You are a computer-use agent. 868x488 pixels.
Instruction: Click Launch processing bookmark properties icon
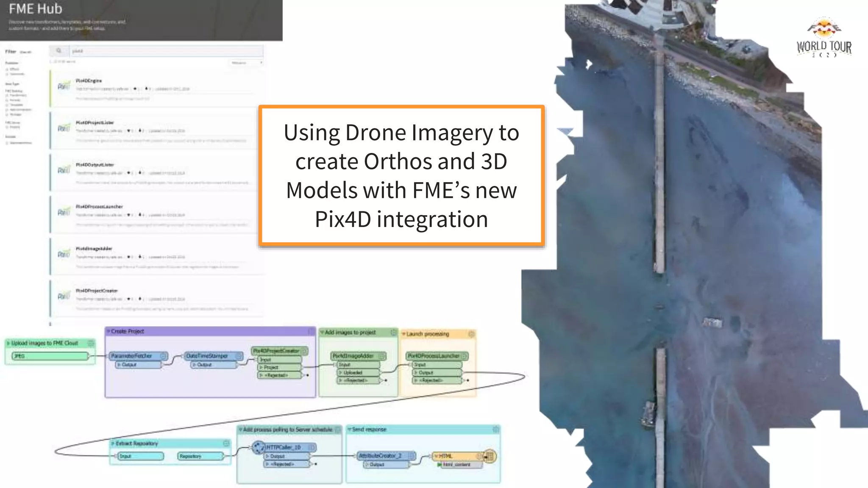tap(471, 334)
